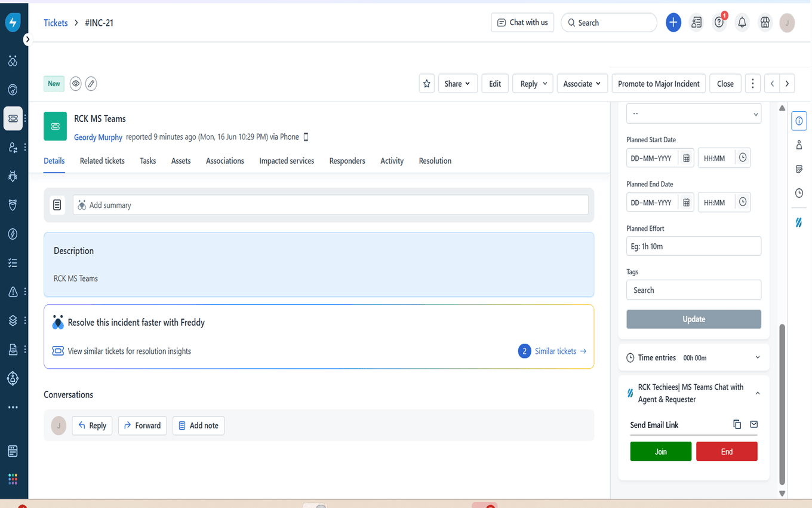Click the Close ticket button
812x508 pixels.
pyautogui.click(x=725, y=84)
